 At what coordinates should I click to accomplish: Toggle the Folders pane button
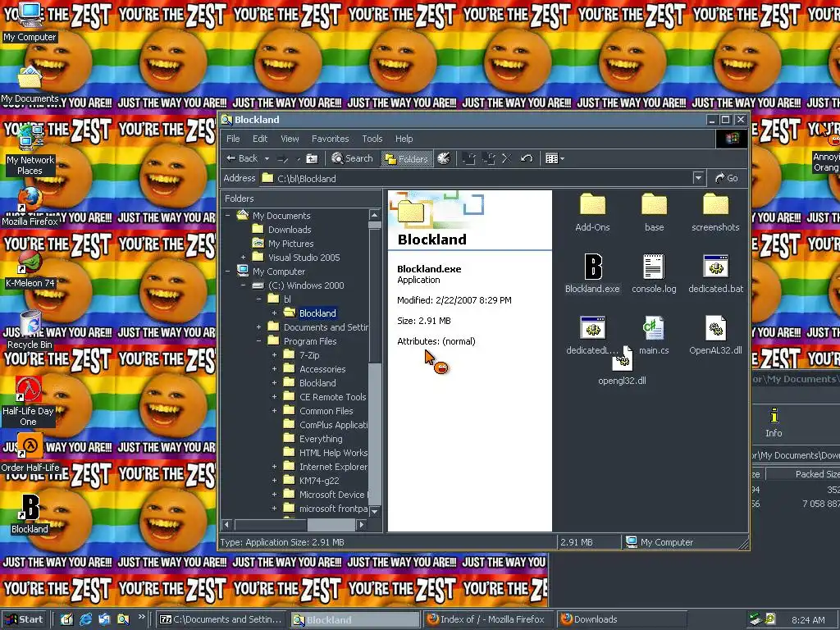coord(407,158)
